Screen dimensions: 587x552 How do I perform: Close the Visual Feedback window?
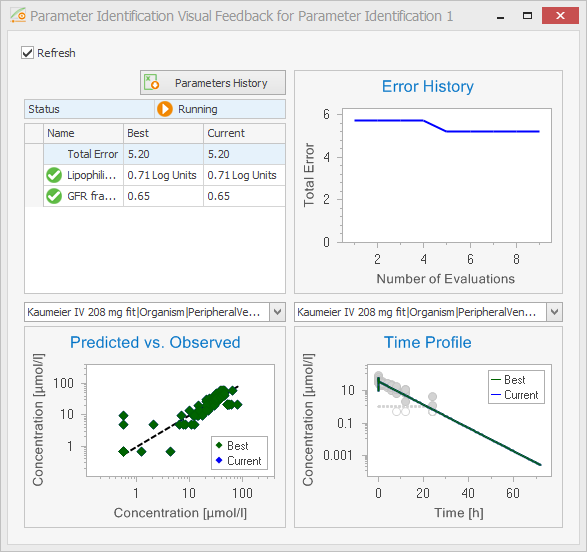560,16
